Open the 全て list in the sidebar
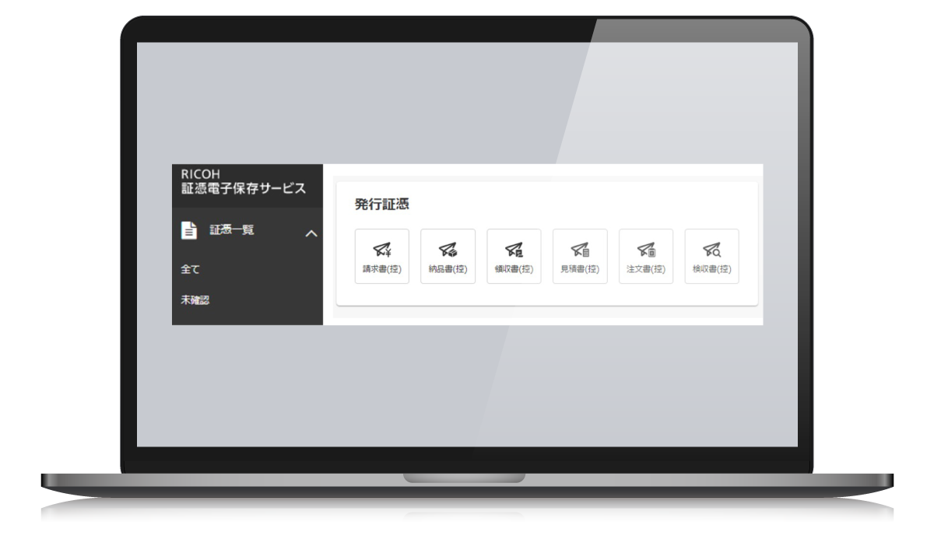This screenshot has width=934, height=560. 191,269
